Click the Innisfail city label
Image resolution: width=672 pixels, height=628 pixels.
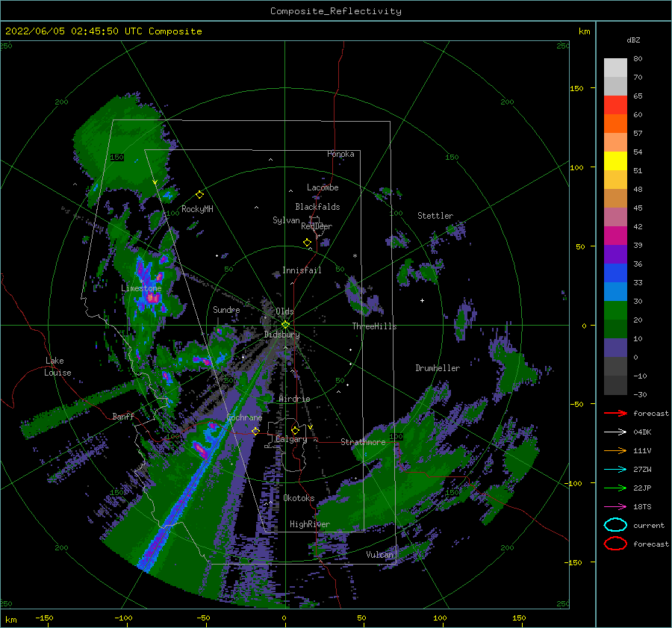click(302, 270)
